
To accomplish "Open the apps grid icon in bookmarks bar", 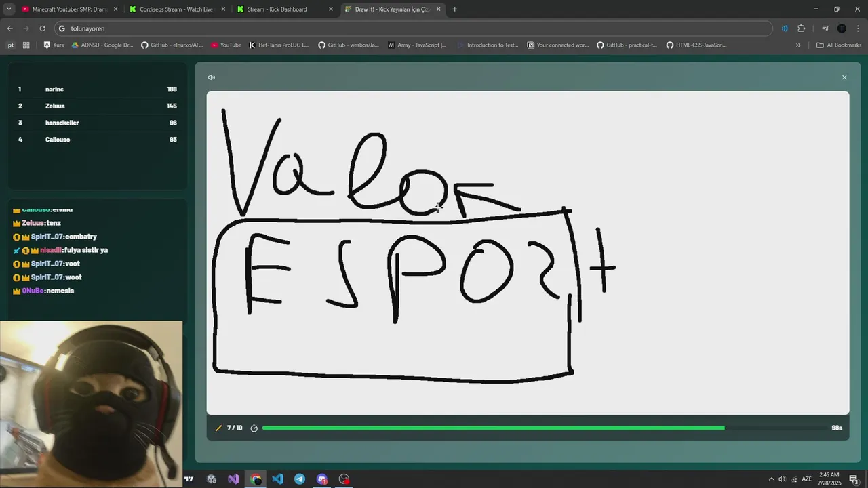I will (26, 45).
